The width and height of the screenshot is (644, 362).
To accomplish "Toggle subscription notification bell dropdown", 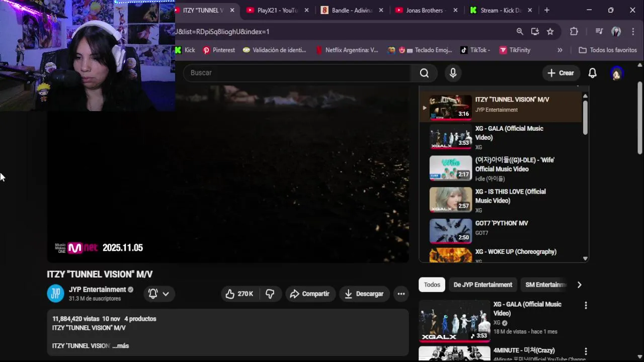I will [159, 294].
